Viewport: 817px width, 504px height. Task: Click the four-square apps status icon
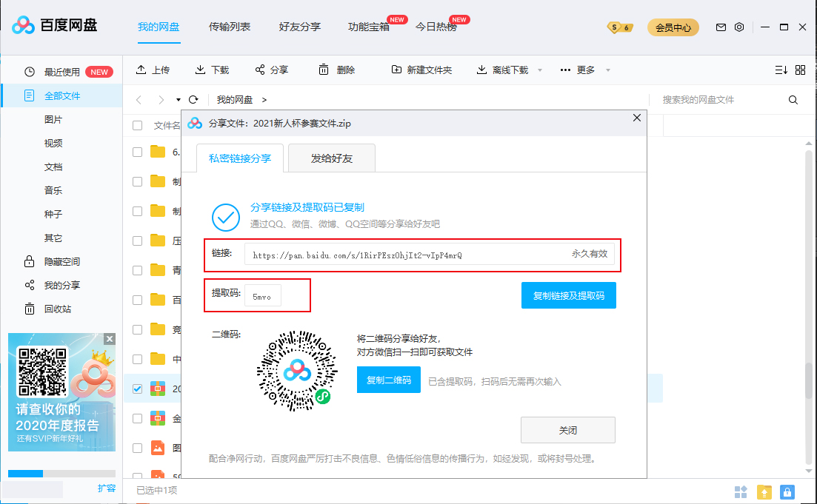click(741, 491)
